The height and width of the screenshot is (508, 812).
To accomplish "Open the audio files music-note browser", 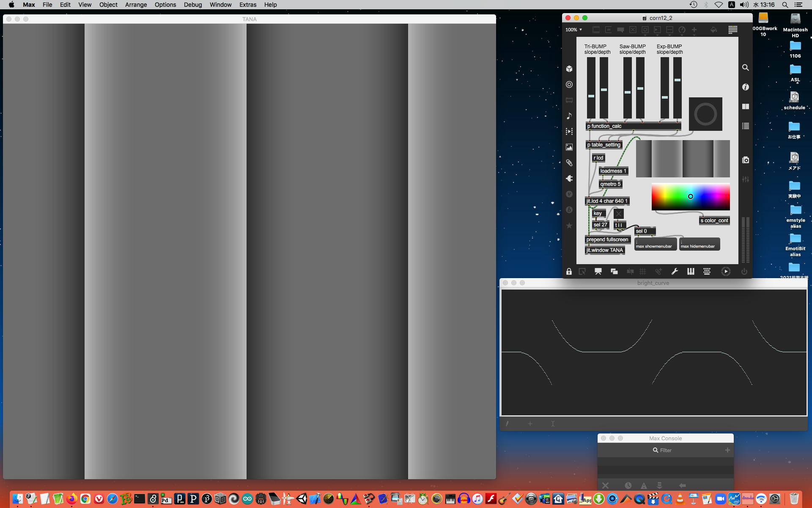I will [569, 116].
